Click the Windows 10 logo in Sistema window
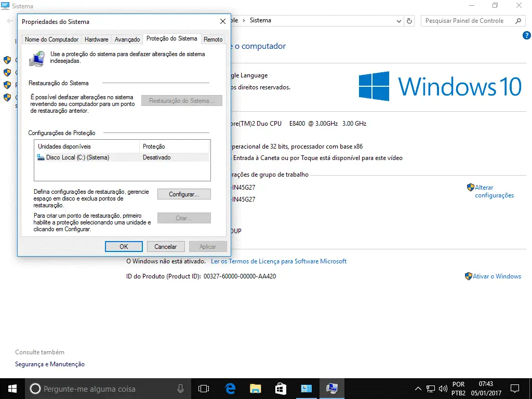This screenshot has height=399, width=532. pyautogui.click(x=440, y=86)
